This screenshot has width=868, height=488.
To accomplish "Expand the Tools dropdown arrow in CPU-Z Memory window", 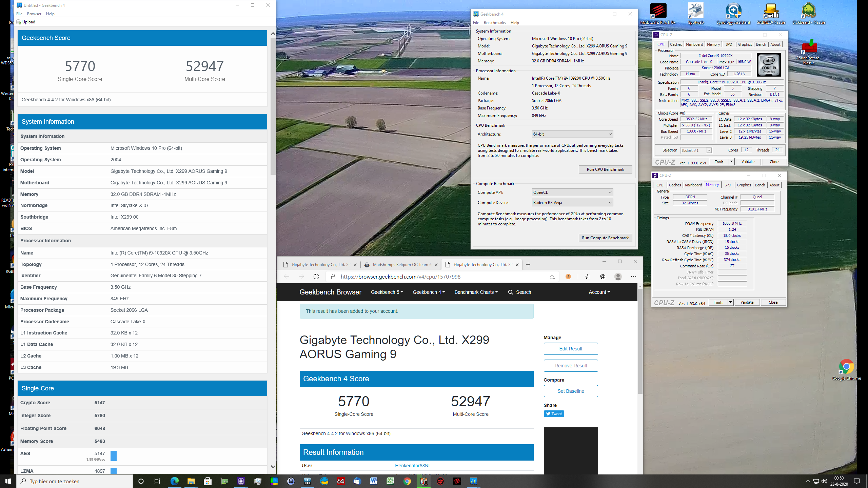I will [730, 302].
